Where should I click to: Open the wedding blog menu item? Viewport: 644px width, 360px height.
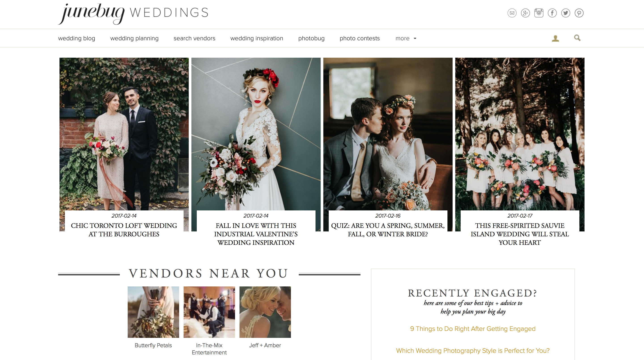pyautogui.click(x=76, y=38)
